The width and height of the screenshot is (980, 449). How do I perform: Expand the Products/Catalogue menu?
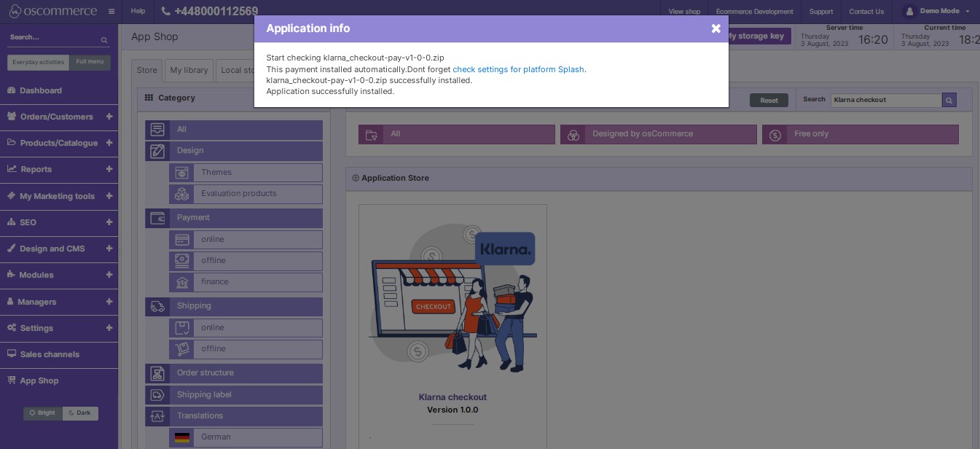[109, 143]
